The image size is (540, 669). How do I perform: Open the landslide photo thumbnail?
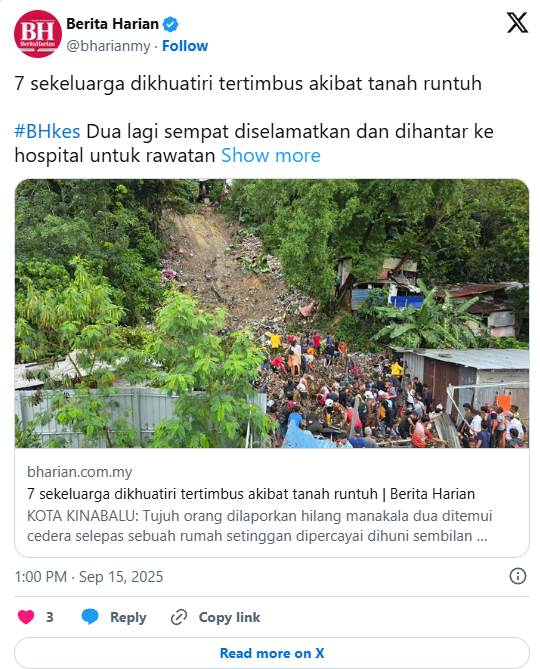272,313
